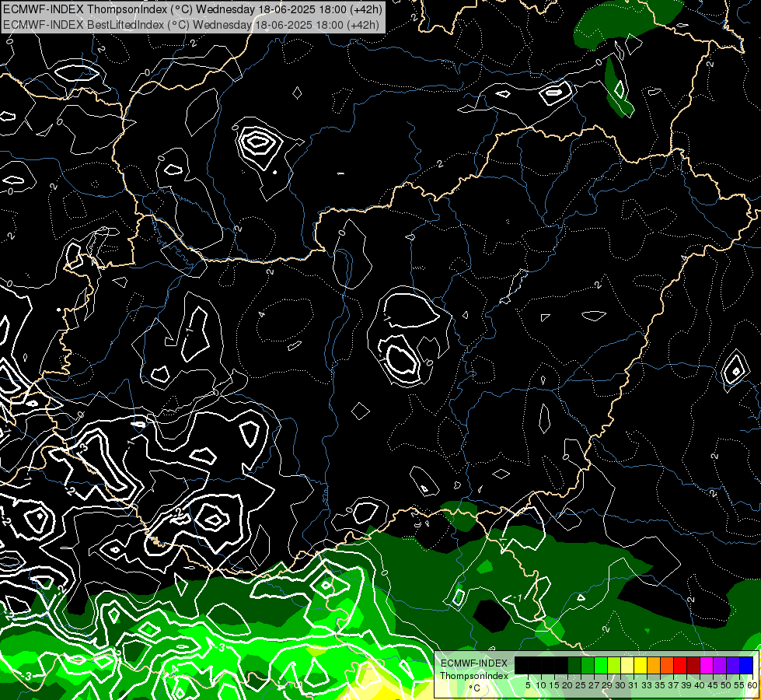Click the legend tick value 60
The height and width of the screenshot is (700, 761).
click(752, 685)
